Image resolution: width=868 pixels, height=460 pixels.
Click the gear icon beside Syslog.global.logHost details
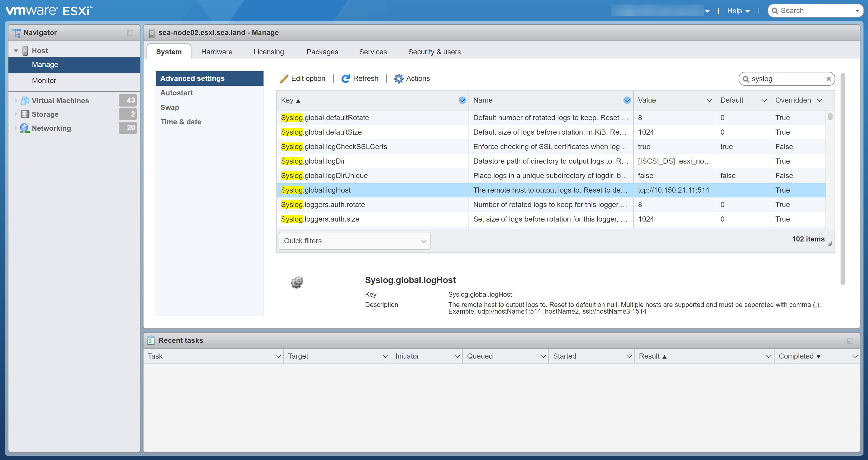coord(297,282)
